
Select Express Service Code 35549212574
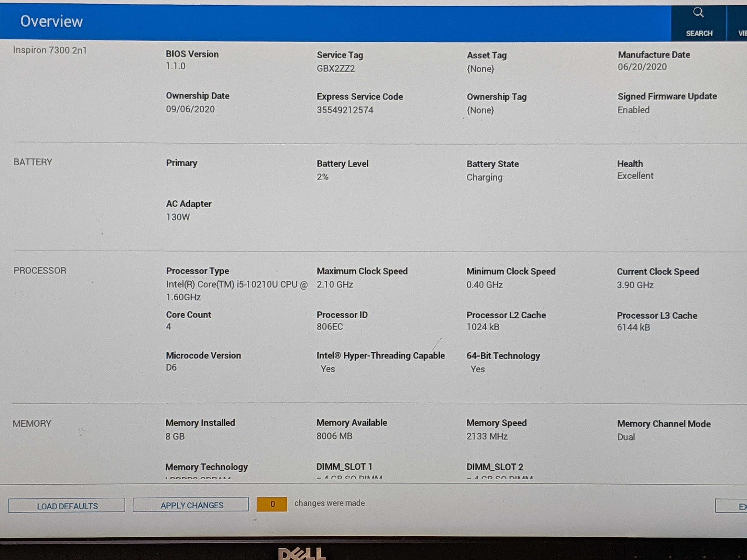[345, 110]
